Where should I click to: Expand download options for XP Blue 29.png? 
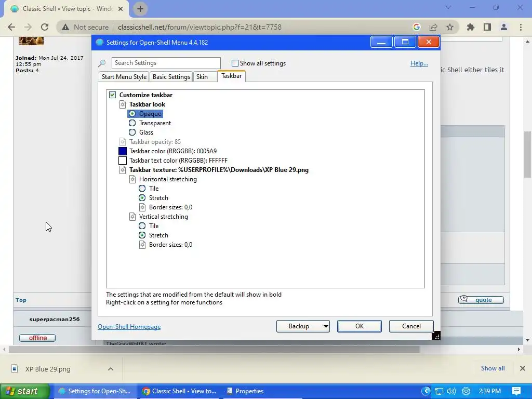pos(111,369)
